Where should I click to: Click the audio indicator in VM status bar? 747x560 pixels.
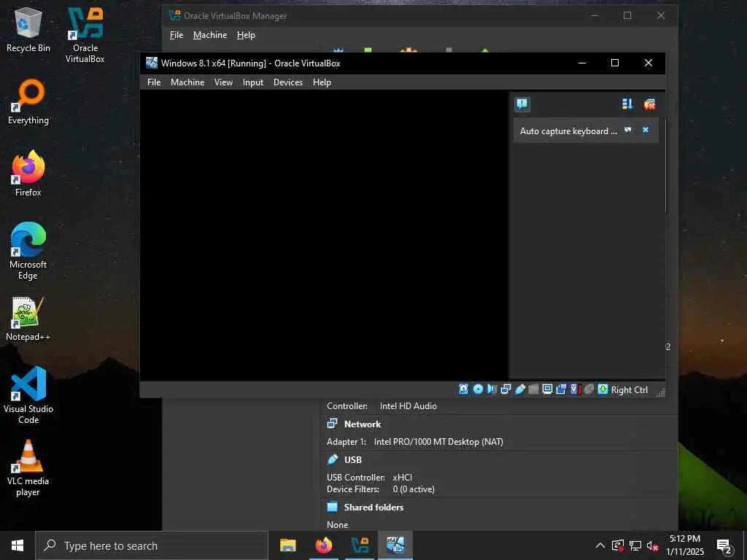(x=492, y=389)
